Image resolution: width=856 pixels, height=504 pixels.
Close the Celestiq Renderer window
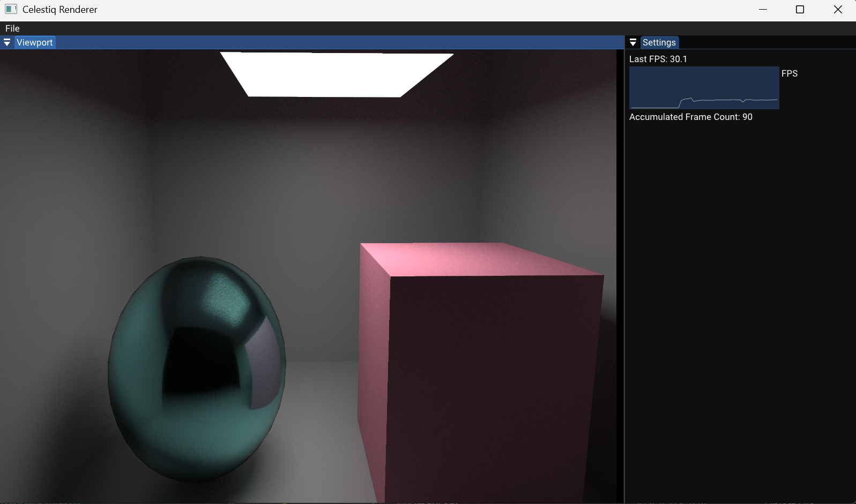pos(838,10)
